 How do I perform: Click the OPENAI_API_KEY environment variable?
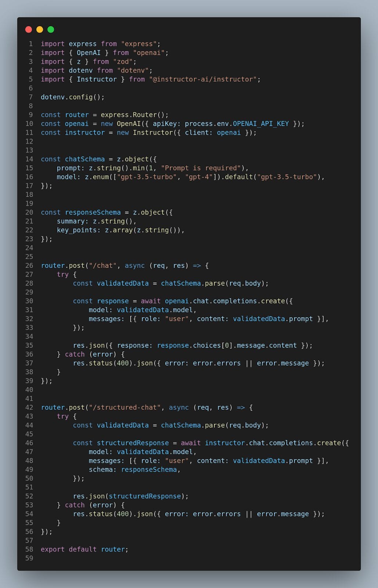coord(261,124)
